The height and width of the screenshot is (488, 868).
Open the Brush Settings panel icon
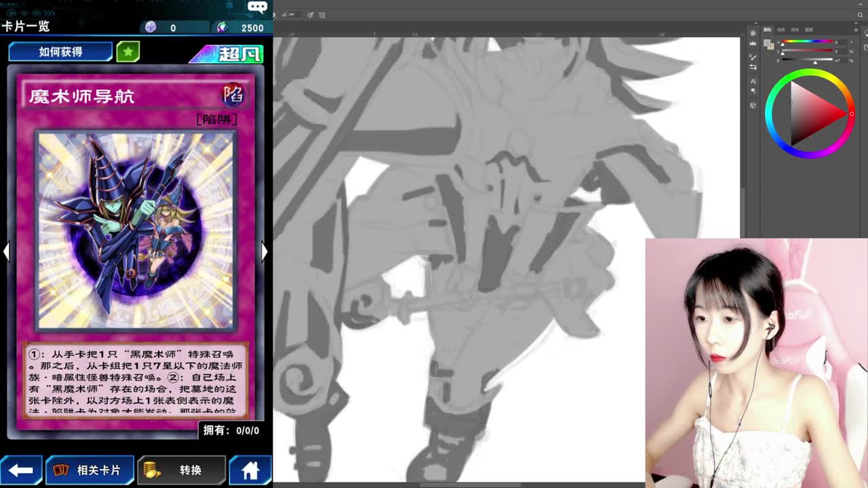(x=753, y=33)
